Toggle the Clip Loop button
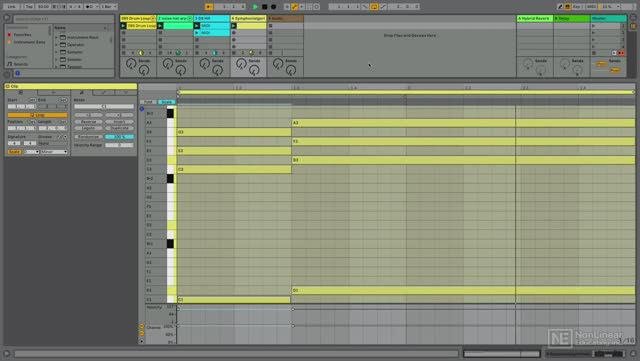This screenshot has height=361, width=640. tap(38, 115)
